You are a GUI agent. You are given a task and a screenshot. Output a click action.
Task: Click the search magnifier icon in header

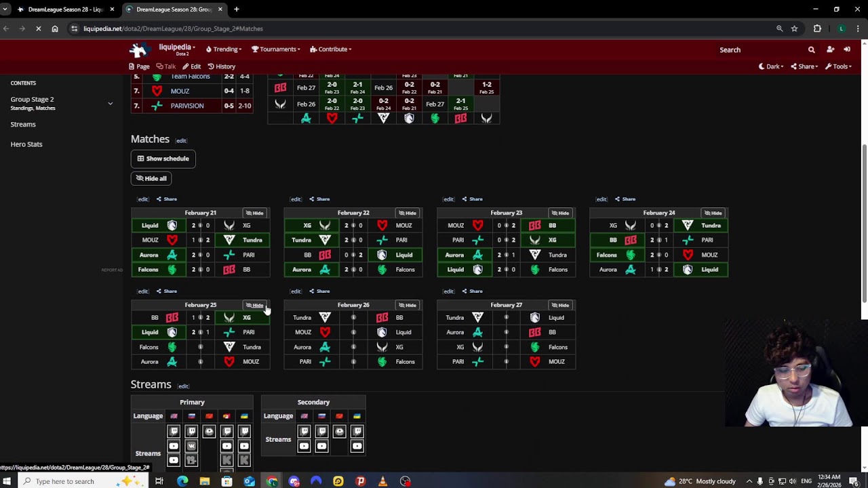tap(811, 49)
